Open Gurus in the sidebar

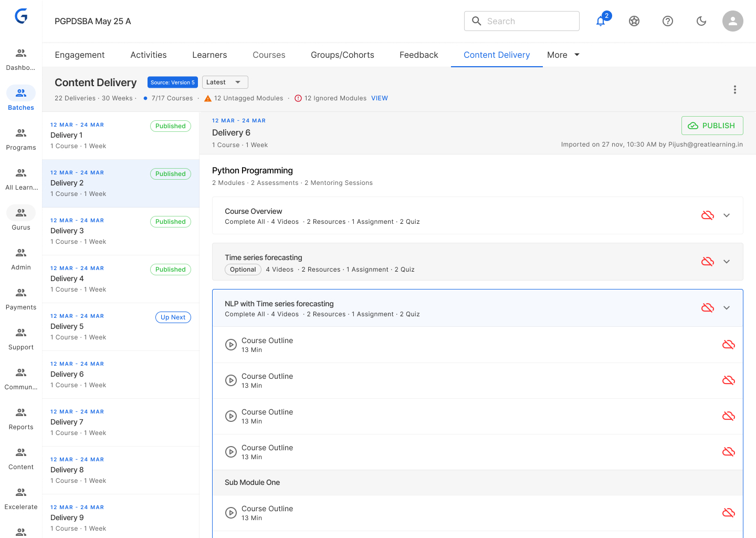pyautogui.click(x=21, y=219)
